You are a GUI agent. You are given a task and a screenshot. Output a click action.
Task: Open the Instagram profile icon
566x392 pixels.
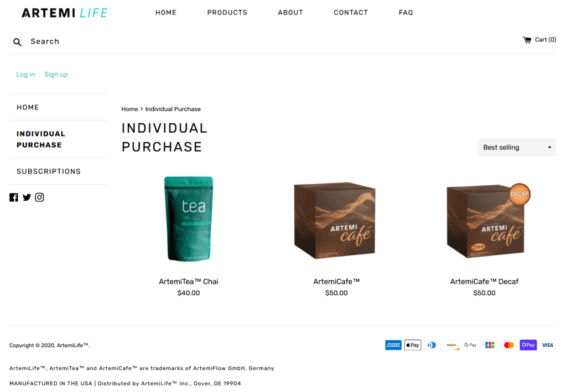click(39, 197)
